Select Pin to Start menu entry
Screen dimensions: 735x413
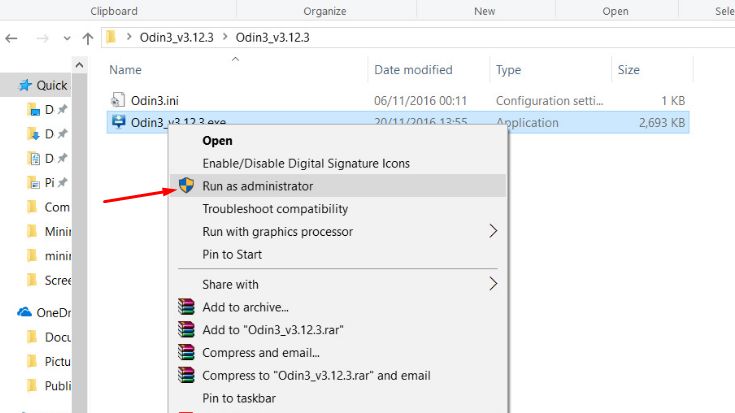[232, 254]
